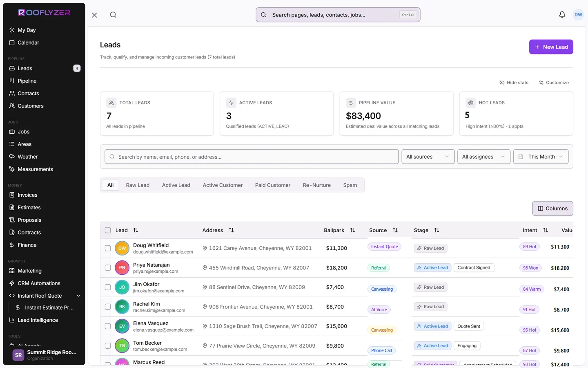The width and height of the screenshot is (588, 368).
Task: Show the Spam tab
Action: click(350, 185)
